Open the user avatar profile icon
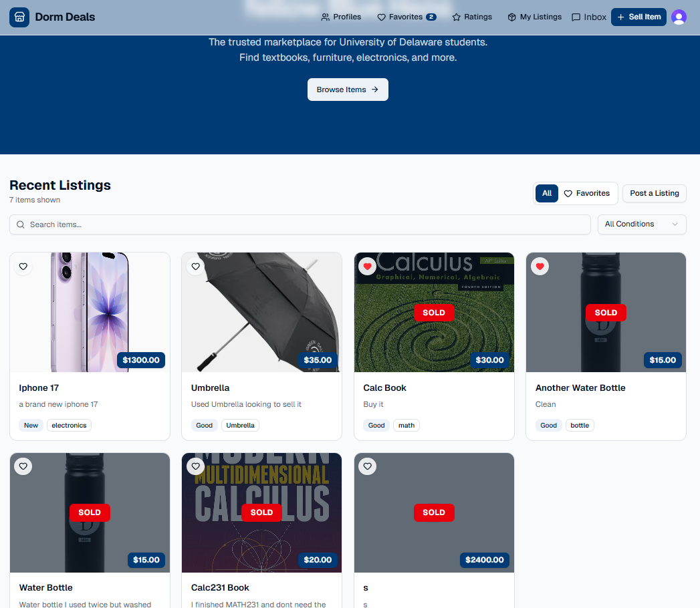The width and height of the screenshot is (700, 608). point(679,17)
